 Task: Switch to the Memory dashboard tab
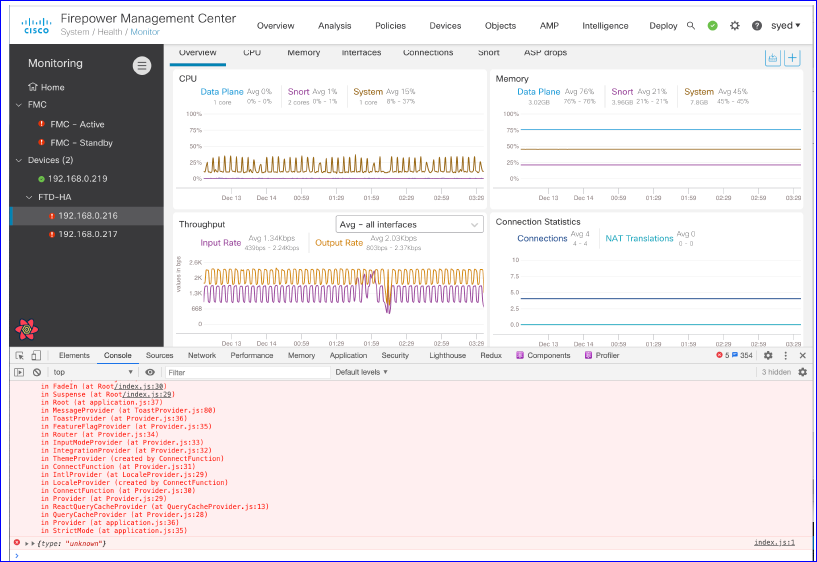click(x=304, y=53)
